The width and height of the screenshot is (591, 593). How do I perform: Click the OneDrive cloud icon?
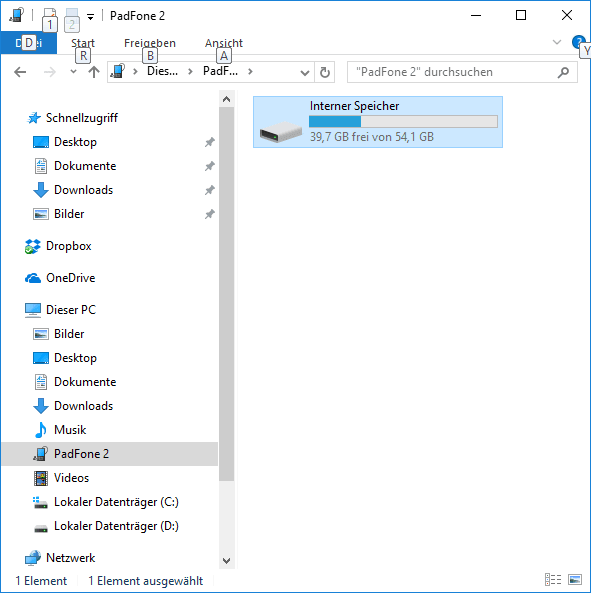[x=33, y=278]
